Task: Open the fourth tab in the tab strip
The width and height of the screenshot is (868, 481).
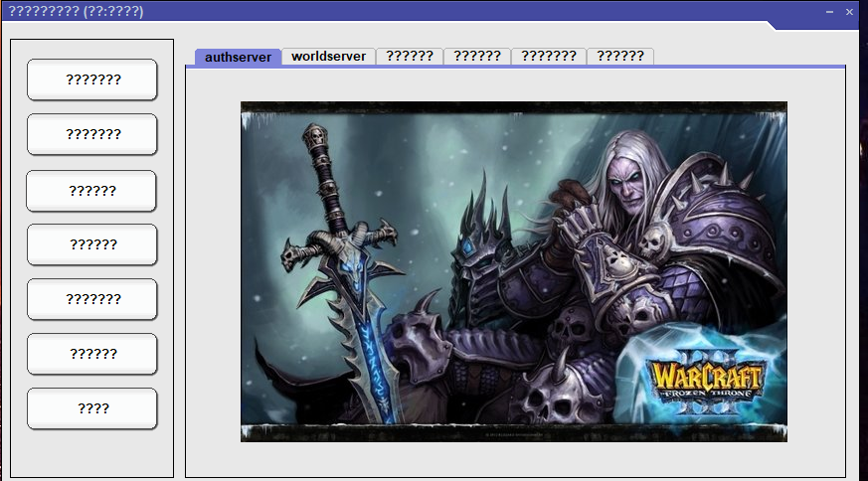Action: (477, 57)
